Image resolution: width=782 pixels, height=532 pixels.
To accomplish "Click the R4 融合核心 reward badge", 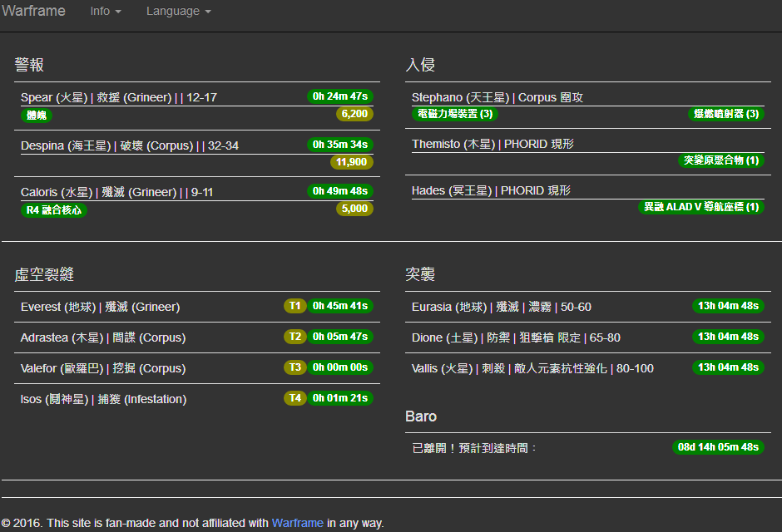I will click(x=53, y=210).
